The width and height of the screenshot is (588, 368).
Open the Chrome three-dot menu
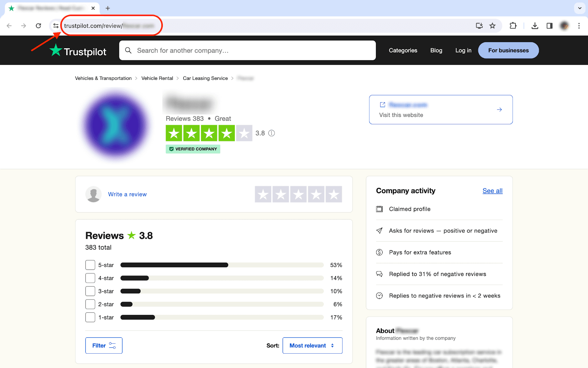tap(579, 26)
